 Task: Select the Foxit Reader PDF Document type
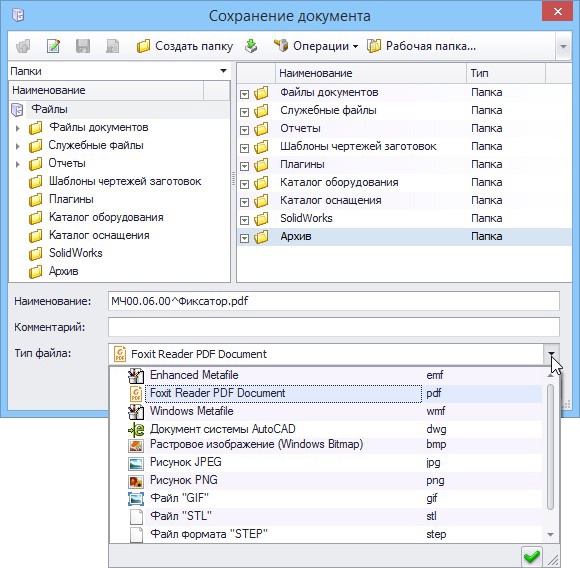(x=326, y=393)
